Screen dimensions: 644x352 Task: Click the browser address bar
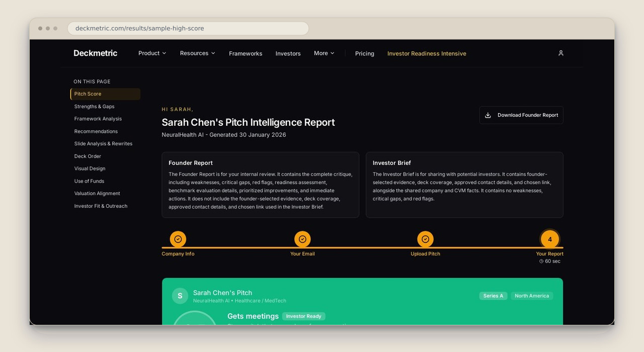click(188, 29)
